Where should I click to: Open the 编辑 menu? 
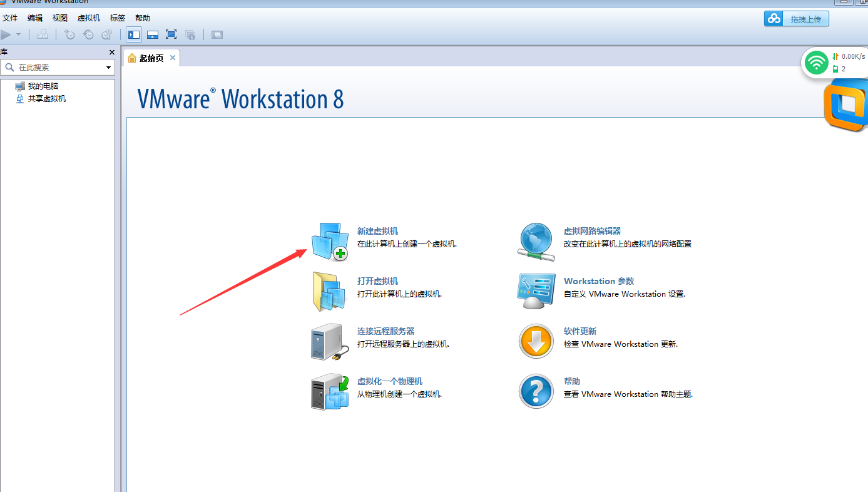tap(35, 18)
